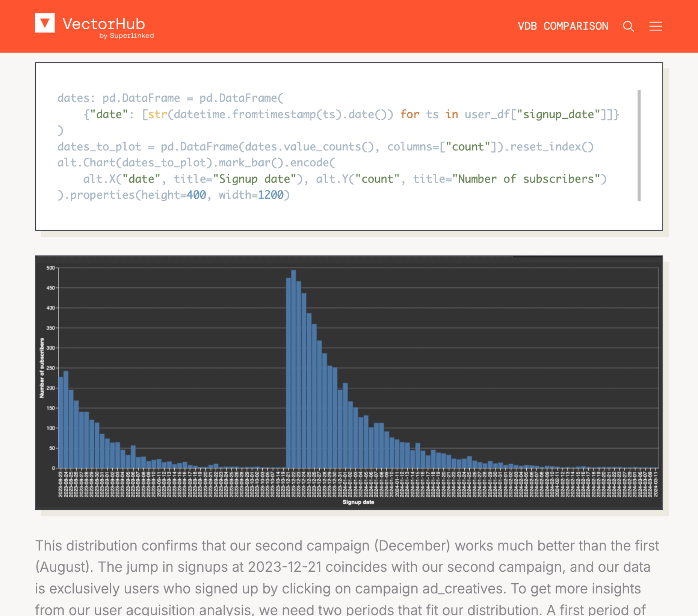
Task: Click the height value 400 in code
Action: tap(196, 195)
